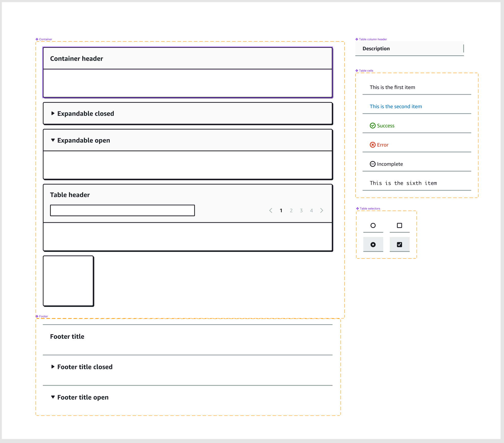Expand the Footer title closed section
The width and height of the screenshot is (504, 443).
[x=53, y=367]
